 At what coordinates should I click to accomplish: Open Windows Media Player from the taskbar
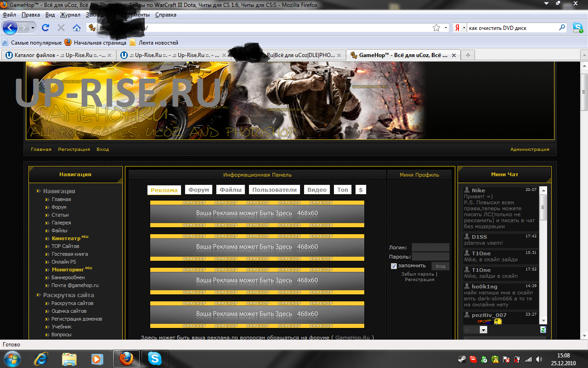tap(97, 358)
